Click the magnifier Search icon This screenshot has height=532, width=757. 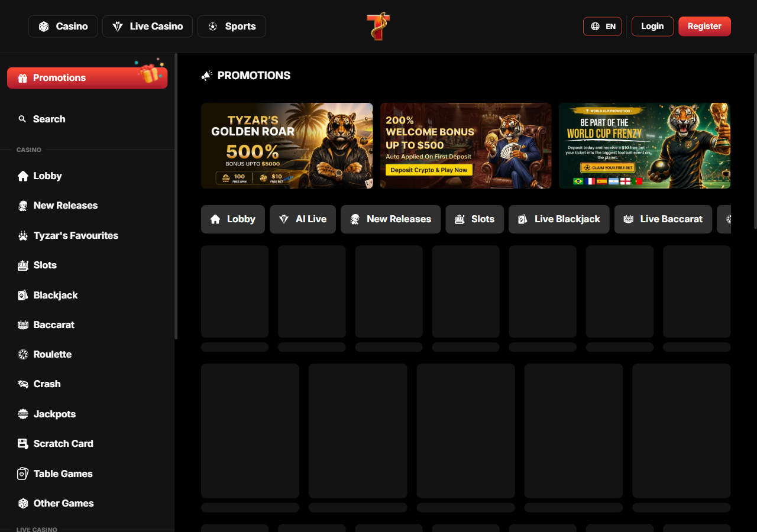[x=22, y=119]
